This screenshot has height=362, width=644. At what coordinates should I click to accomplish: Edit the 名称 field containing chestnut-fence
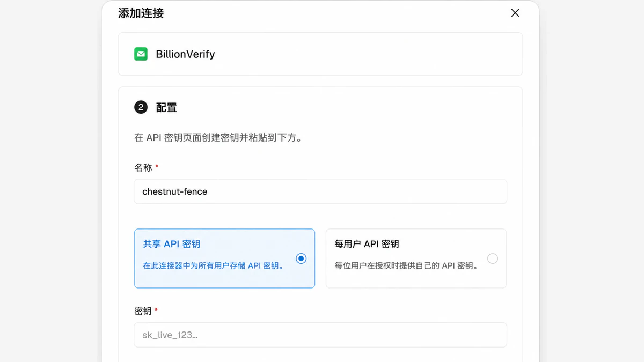(x=320, y=191)
